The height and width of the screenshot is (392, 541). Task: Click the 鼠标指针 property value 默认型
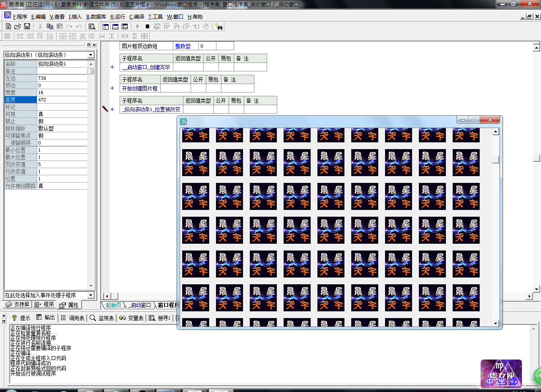point(62,128)
